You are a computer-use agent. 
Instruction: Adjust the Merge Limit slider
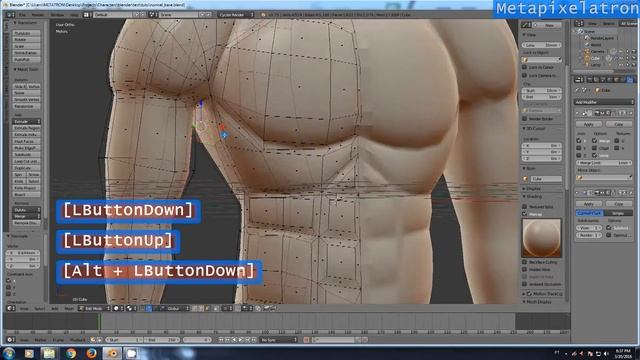[604, 163]
